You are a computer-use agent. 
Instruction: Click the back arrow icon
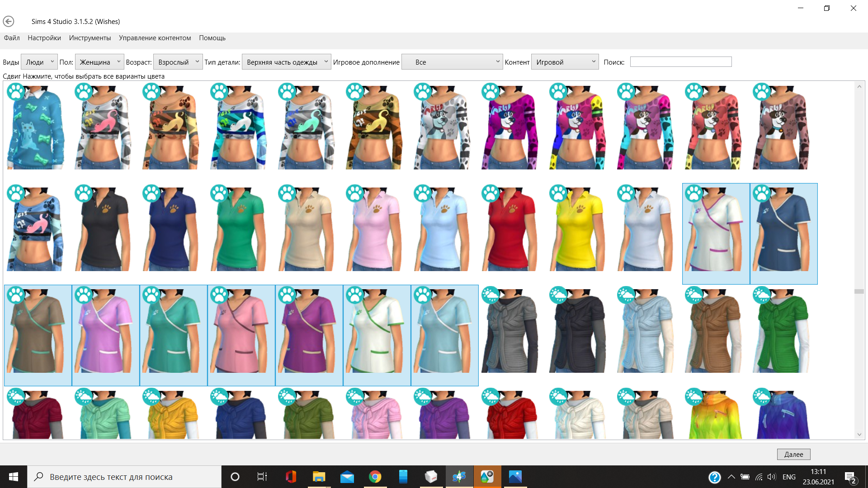[x=8, y=21]
